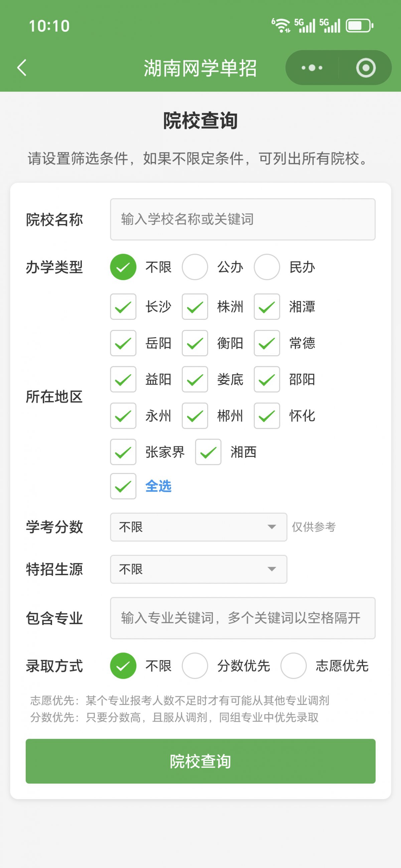Open the three-dot more menu
The image size is (401, 868).
point(312,68)
